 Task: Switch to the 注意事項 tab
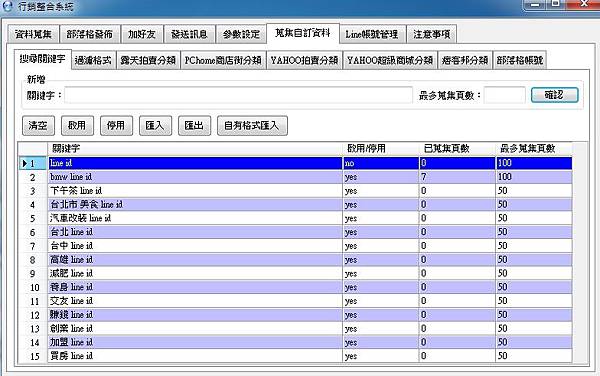point(431,34)
